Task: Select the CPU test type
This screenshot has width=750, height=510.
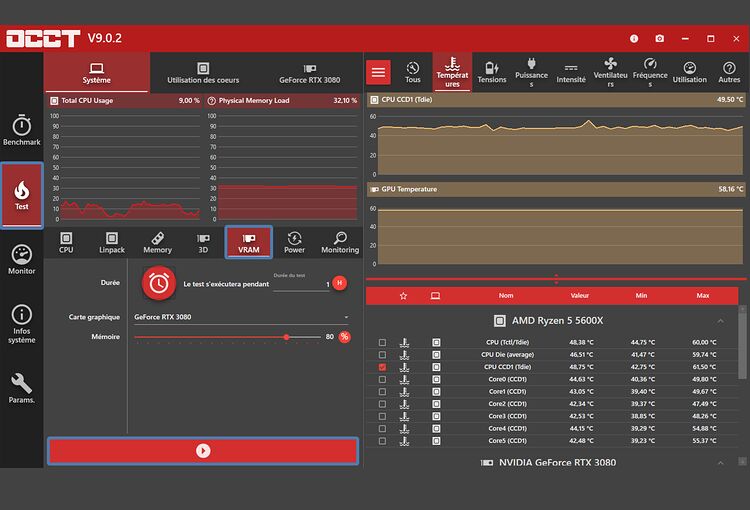Action: [x=66, y=242]
